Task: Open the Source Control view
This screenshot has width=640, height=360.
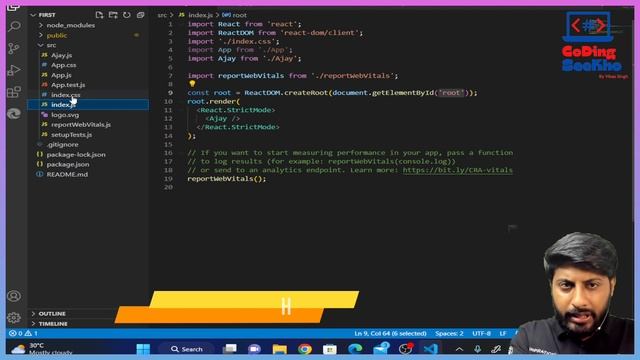Action: (14, 49)
